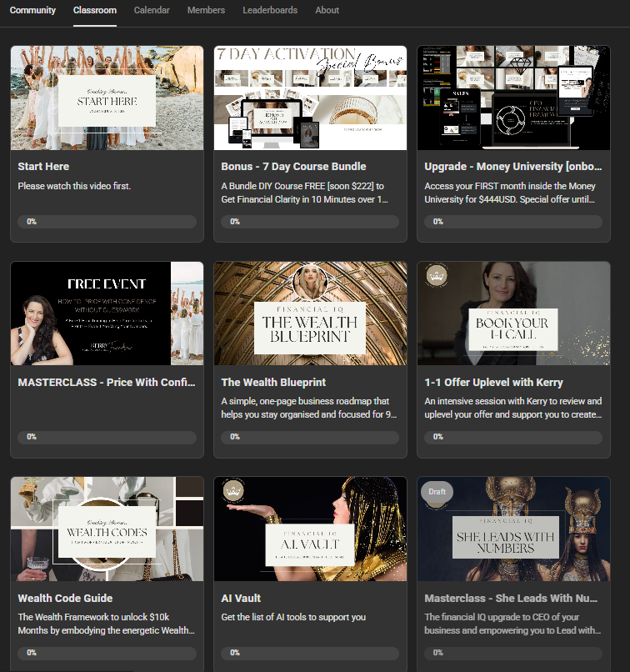Open the Leaderboards tab

(x=270, y=10)
